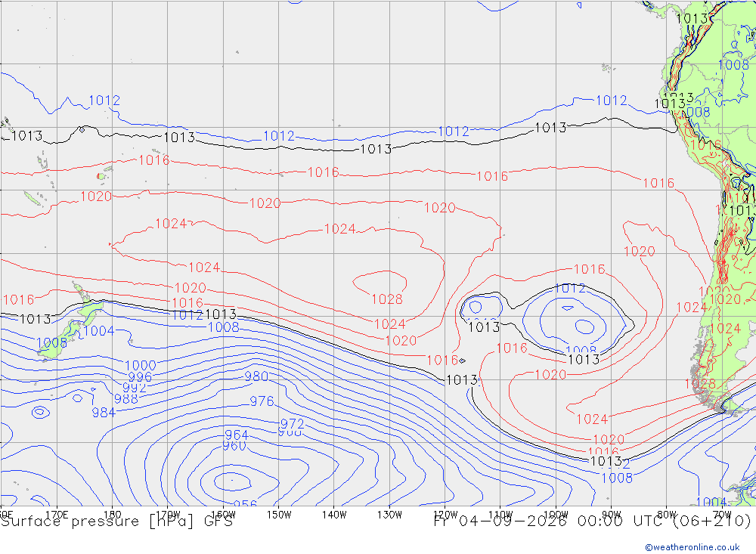The width and height of the screenshot is (756, 554).
Task: Click the 90W longitude axis label
Action: (612, 515)
